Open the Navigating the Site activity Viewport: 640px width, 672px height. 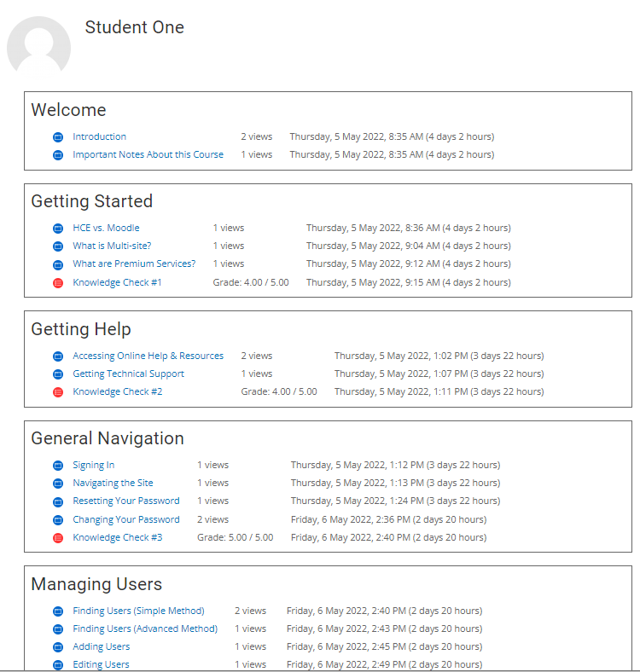pos(113,483)
